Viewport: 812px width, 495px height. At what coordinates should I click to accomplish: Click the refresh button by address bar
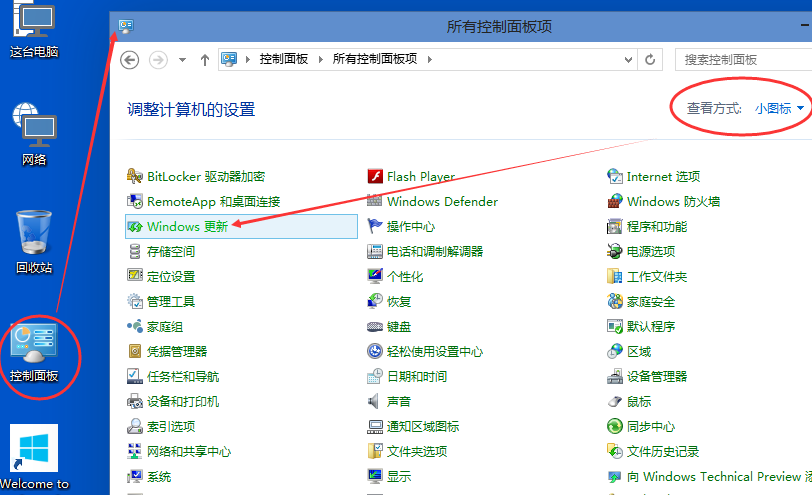[650, 60]
